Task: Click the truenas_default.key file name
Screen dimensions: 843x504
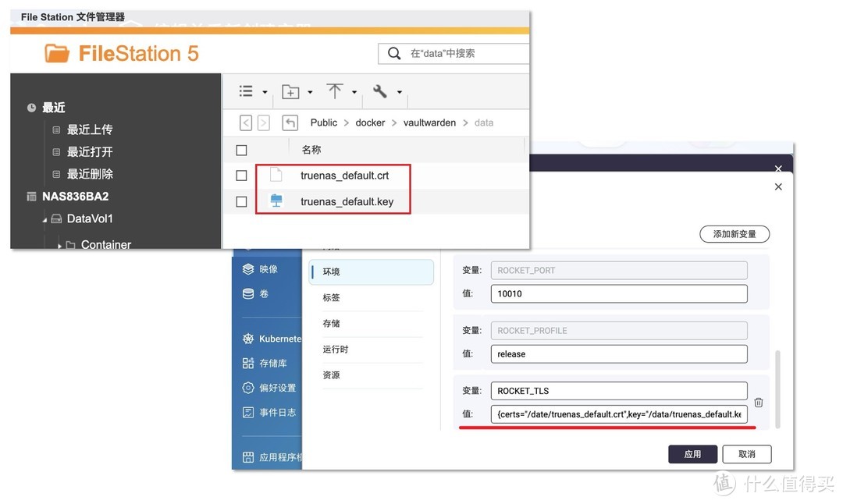Action: tap(347, 201)
